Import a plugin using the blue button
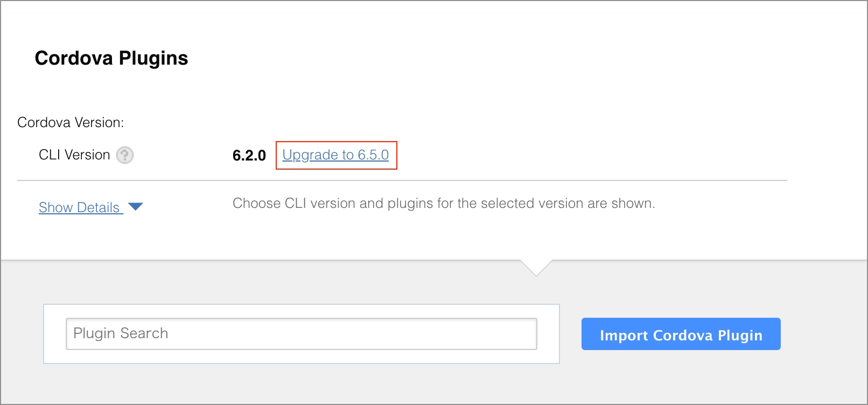Screen dimensions: 868x405 (x=681, y=334)
